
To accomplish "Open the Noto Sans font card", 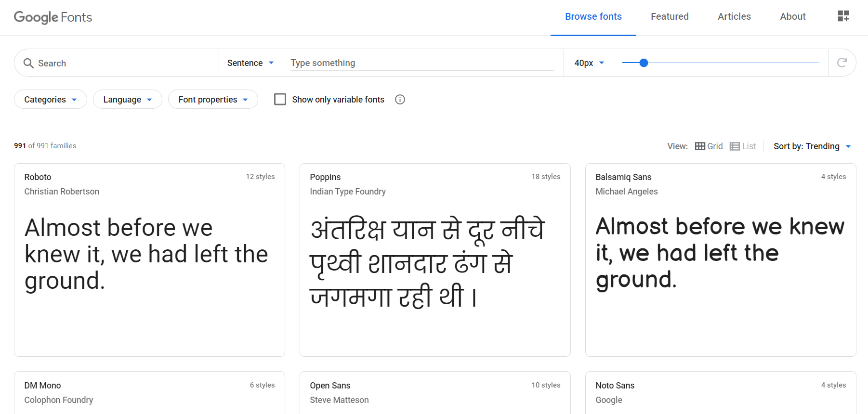I will coord(721,393).
